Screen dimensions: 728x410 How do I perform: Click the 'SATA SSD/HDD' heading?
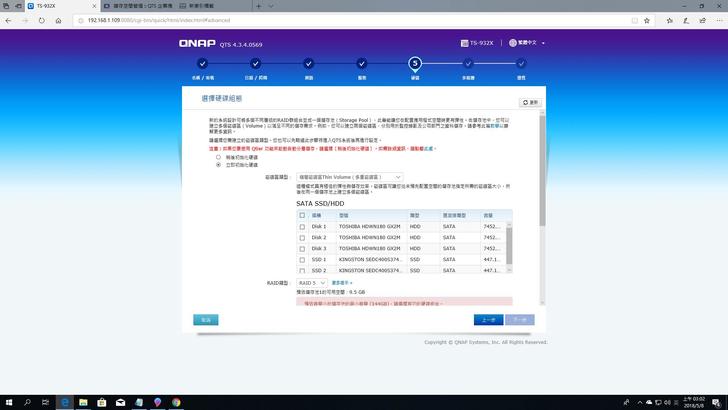pyautogui.click(x=320, y=203)
